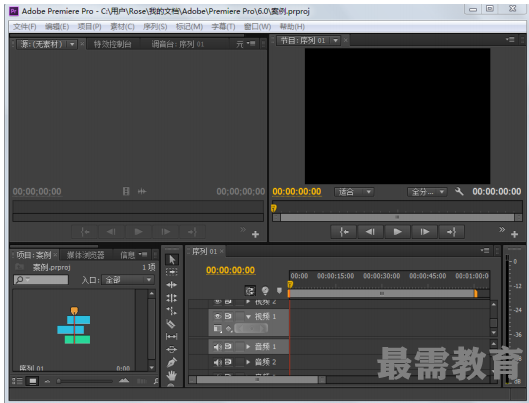Select the Razor tool
This screenshot has width=529, height=403.
click(171, 324)
